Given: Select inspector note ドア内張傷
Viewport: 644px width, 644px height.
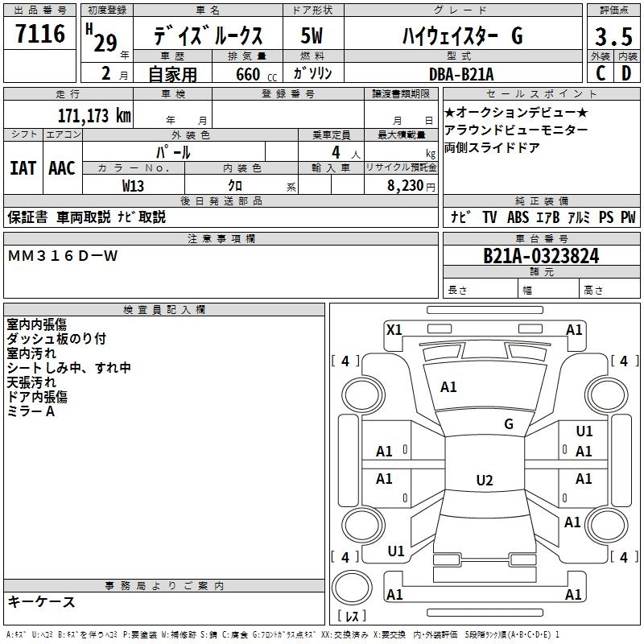Looking at the screenshot, I should coord(37,397).
